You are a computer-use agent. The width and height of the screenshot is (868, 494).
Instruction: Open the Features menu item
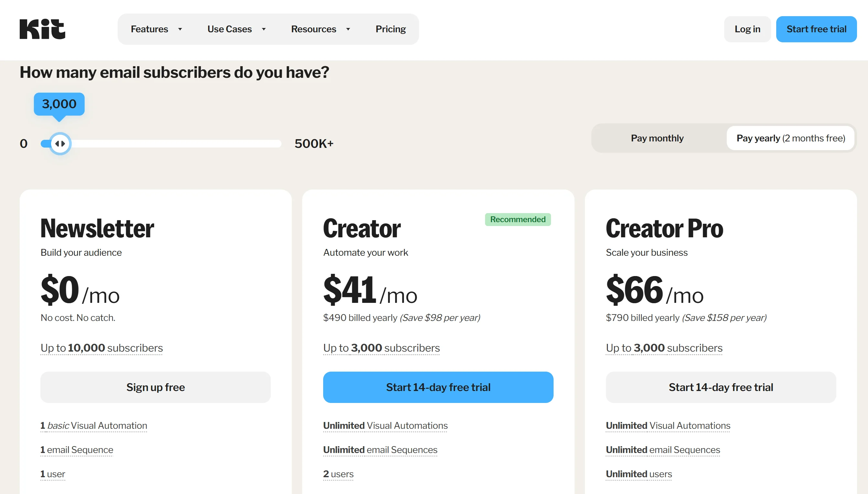[149, 29]
